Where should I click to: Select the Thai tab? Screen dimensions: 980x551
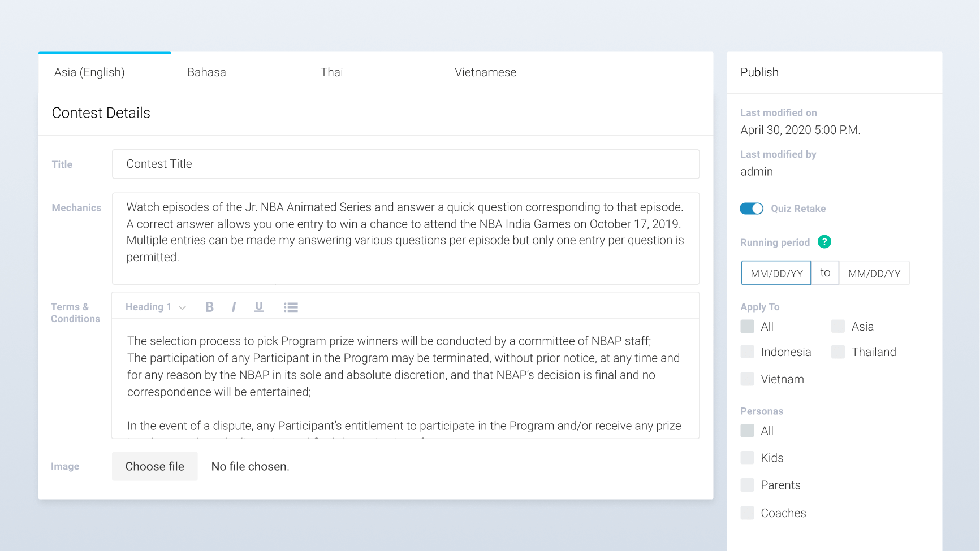point(332,72)
